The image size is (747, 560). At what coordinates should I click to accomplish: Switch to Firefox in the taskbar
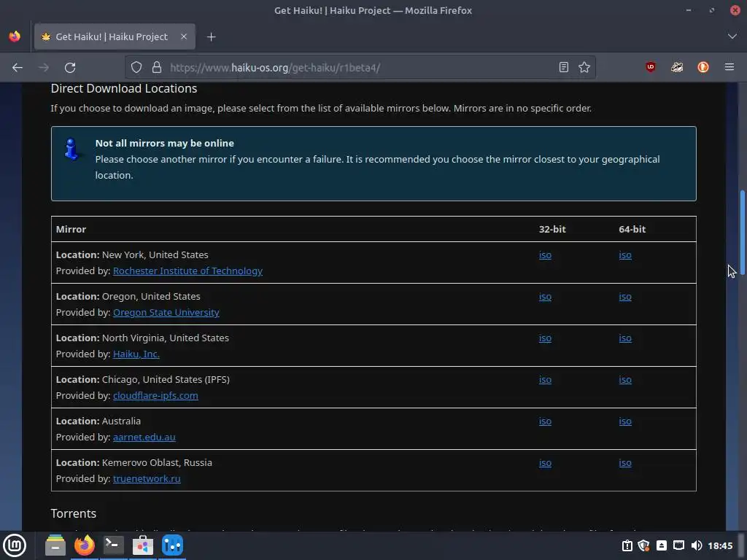[85, 545]
